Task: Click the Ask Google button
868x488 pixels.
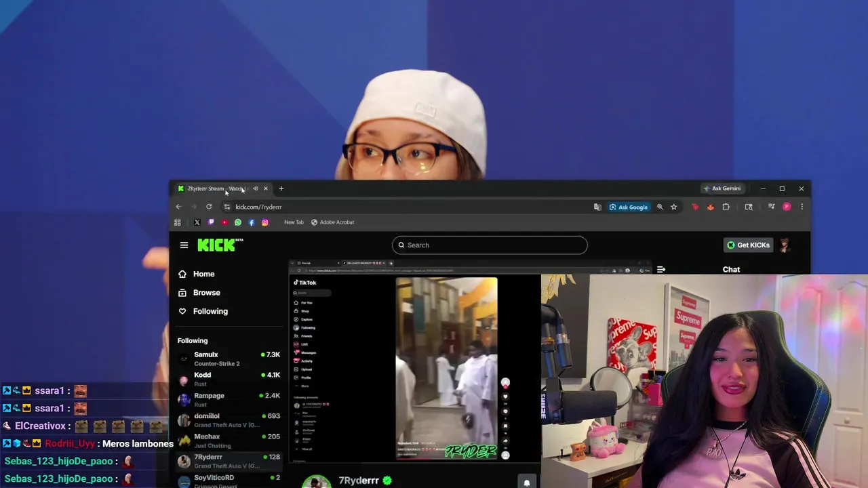Action: coord(629,207)
